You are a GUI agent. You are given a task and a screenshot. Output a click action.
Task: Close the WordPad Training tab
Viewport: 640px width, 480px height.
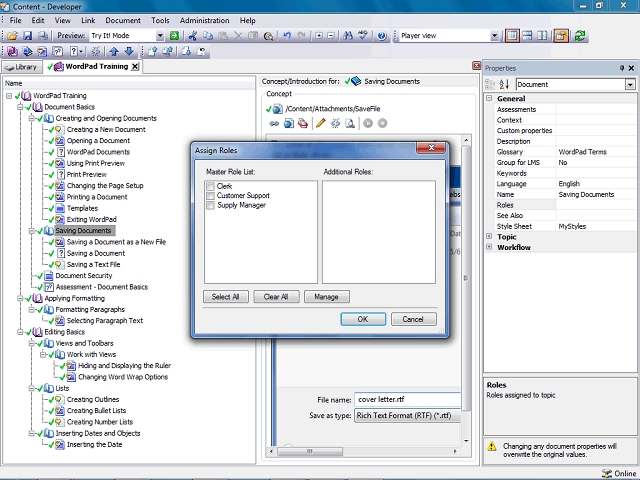pyautogui.click(x=135, y=67)
